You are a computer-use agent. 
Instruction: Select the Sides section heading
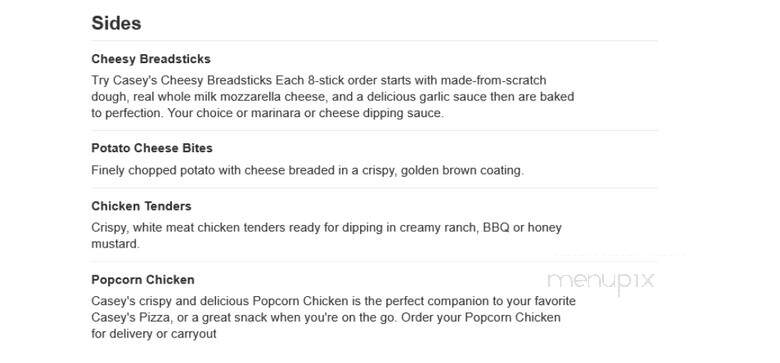coord(116,23)
